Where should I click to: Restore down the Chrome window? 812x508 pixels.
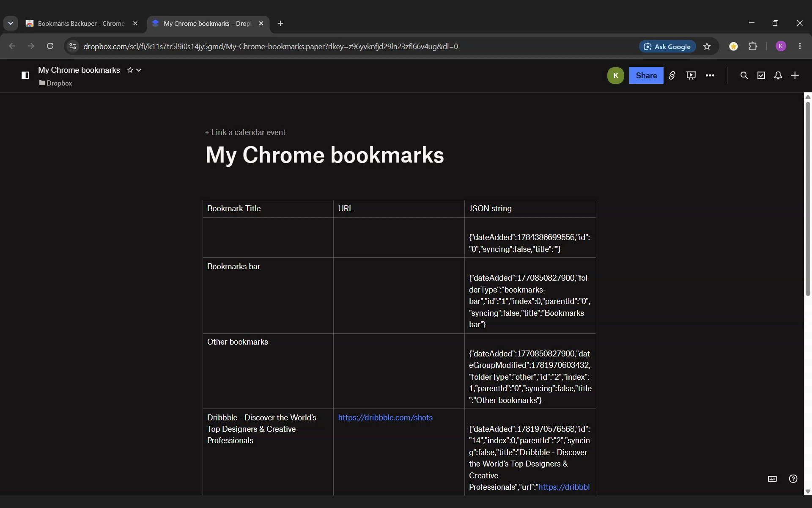[x=775, y=23]
